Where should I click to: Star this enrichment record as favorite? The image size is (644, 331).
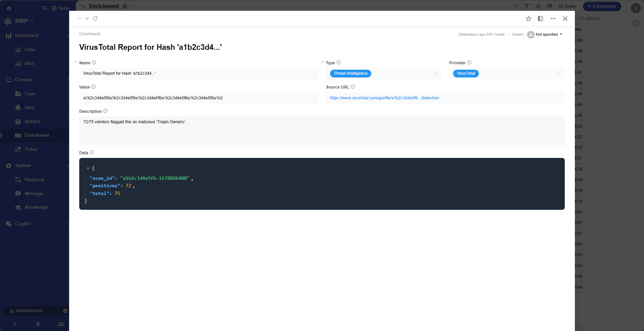tap(528, 19)
